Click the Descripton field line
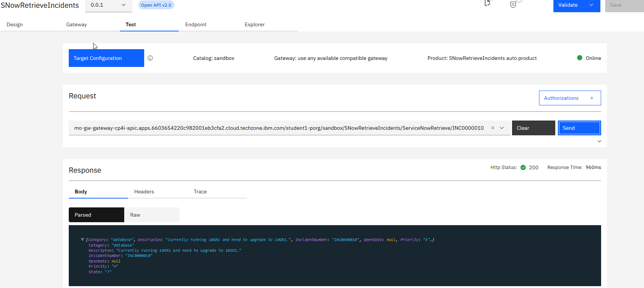644x288 pixels. point(165,250)
